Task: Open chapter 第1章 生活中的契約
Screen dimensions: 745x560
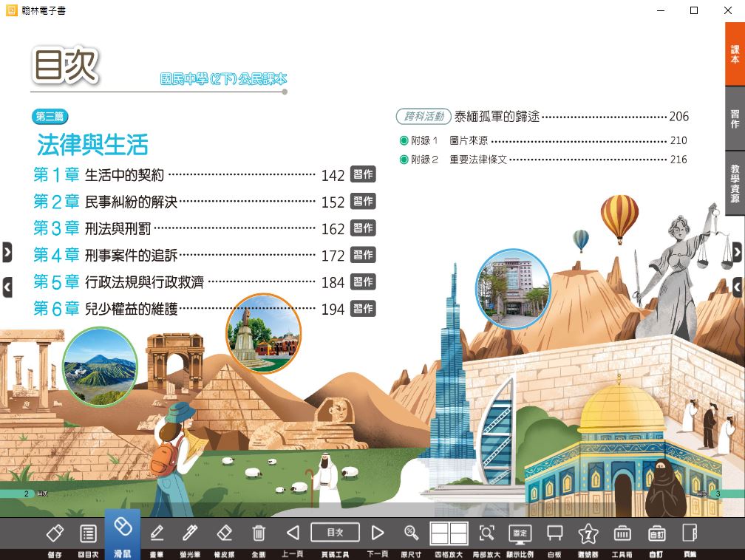Action: pos(189,175)
